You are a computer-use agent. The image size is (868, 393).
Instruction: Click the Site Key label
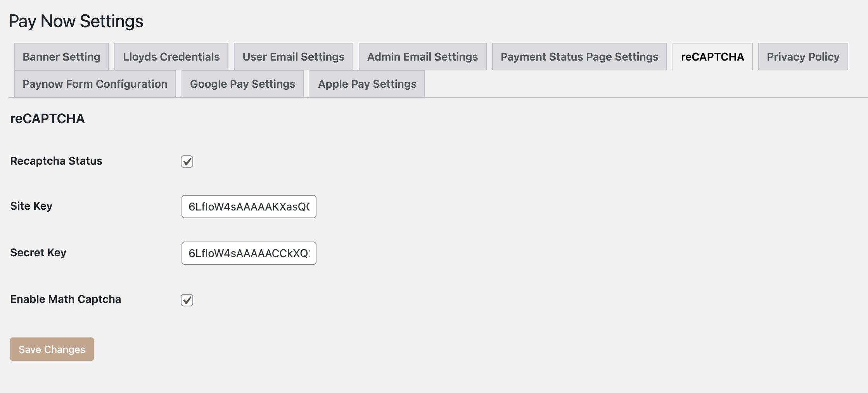pos(31,206)
